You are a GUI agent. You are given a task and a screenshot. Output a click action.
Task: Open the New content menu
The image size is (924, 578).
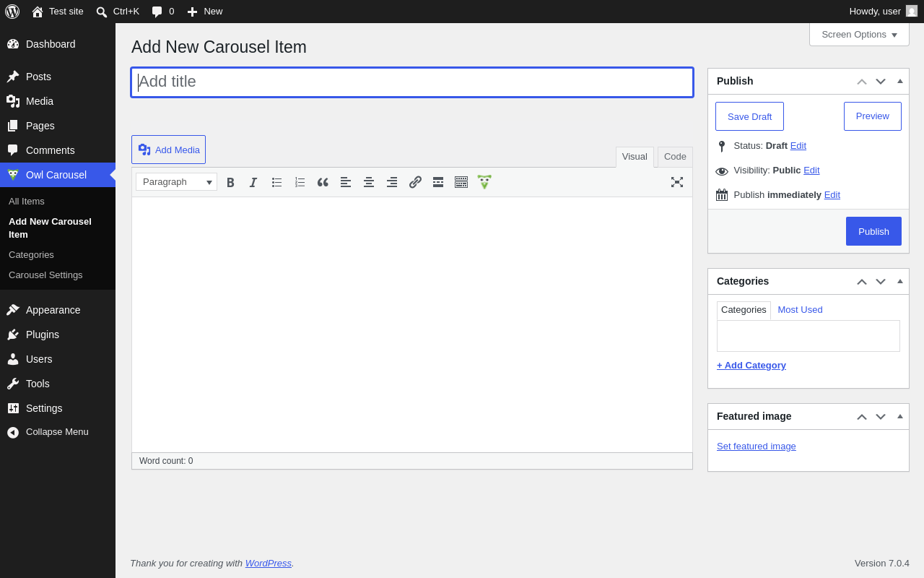pyautogui.click(x=205, y=12)
